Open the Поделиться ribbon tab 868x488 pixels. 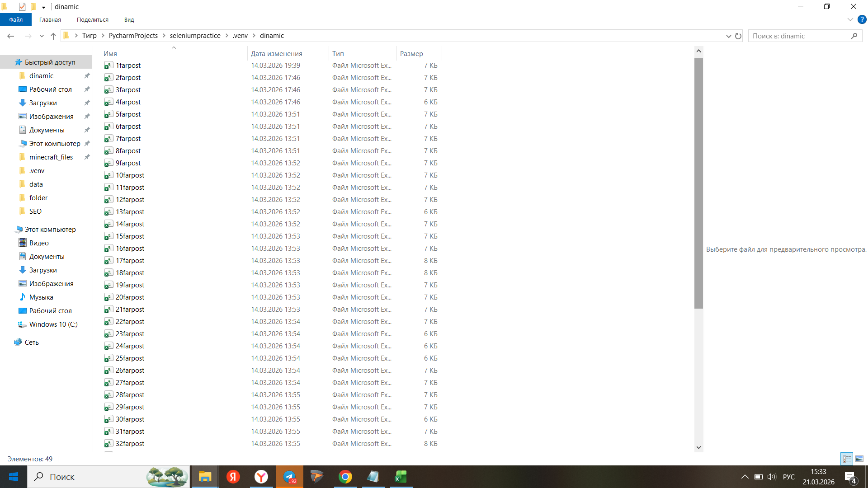[x=93, y=19]
